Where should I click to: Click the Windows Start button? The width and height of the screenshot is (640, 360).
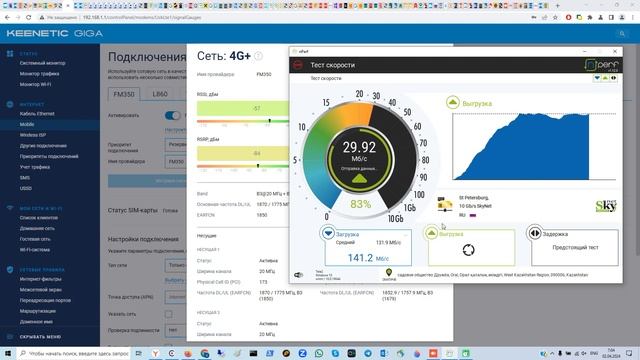(8, 353)
